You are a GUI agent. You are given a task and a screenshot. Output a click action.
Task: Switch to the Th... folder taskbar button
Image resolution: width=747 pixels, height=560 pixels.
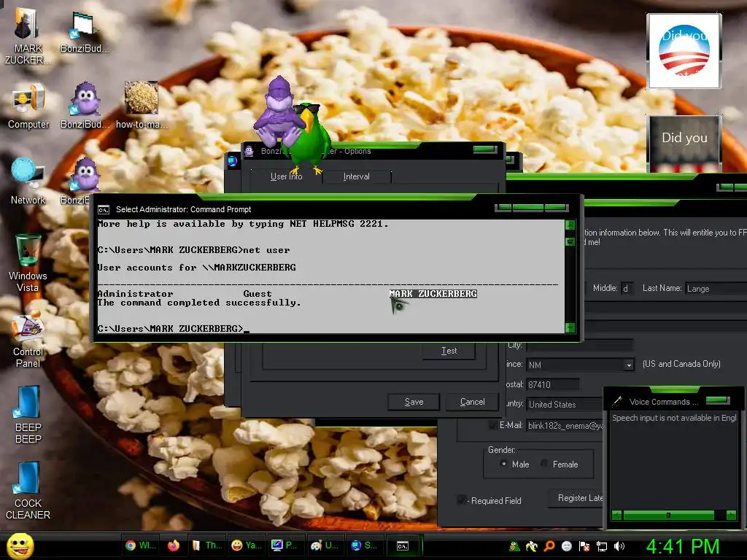coord(206,545)
